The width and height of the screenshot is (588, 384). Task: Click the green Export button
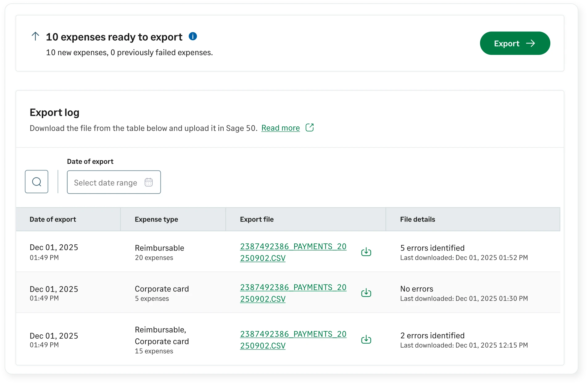click(x=515, y=43)
